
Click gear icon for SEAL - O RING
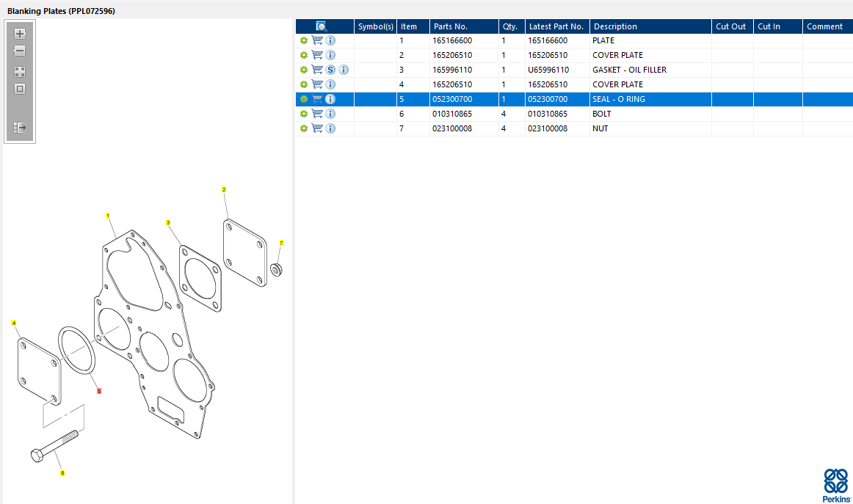click(x=304, y=99)
